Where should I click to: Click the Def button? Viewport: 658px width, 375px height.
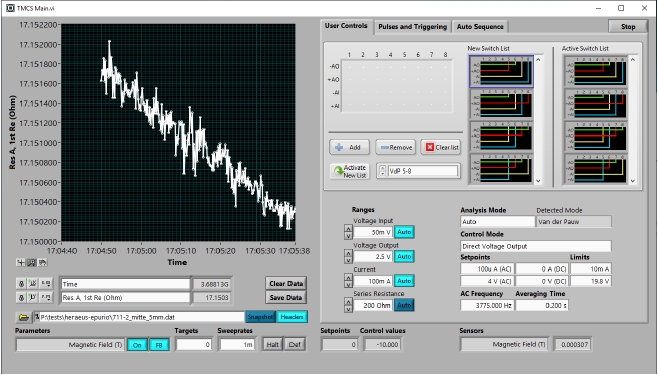295,344
